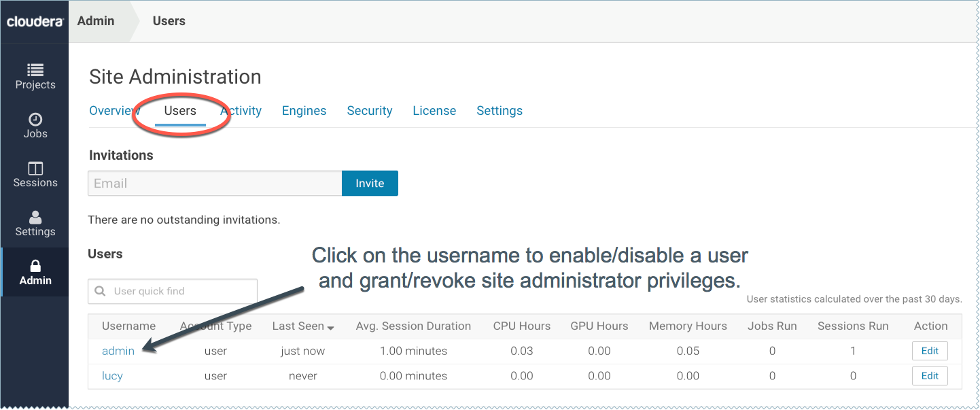Viewport: 980px width, 410px height.
Task: Edit the lucy user row
Action: tap(929, 375)
